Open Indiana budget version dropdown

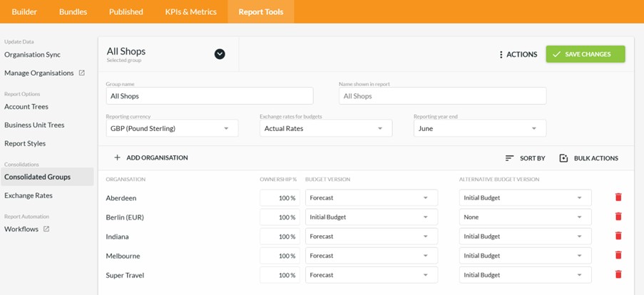(372, 237)
